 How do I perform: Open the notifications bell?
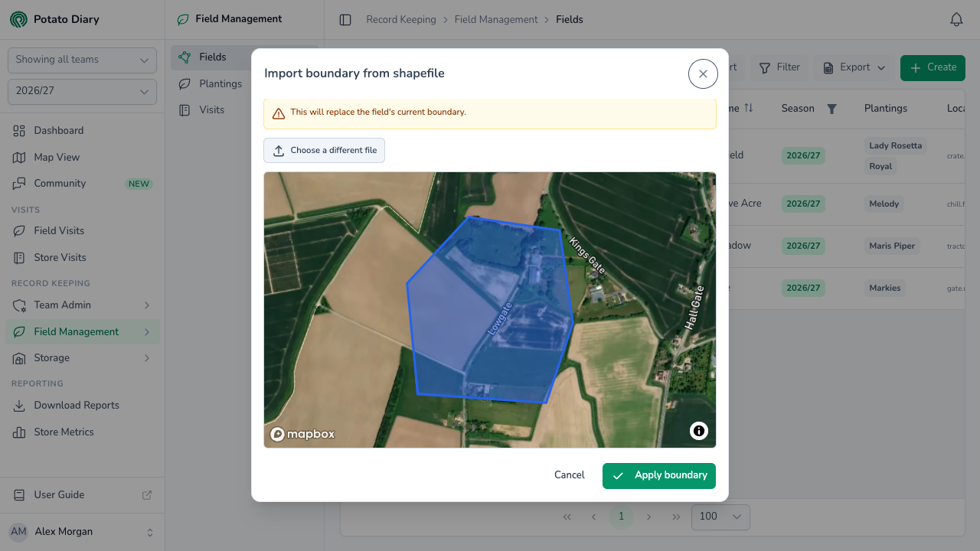[x=956, y=20]
